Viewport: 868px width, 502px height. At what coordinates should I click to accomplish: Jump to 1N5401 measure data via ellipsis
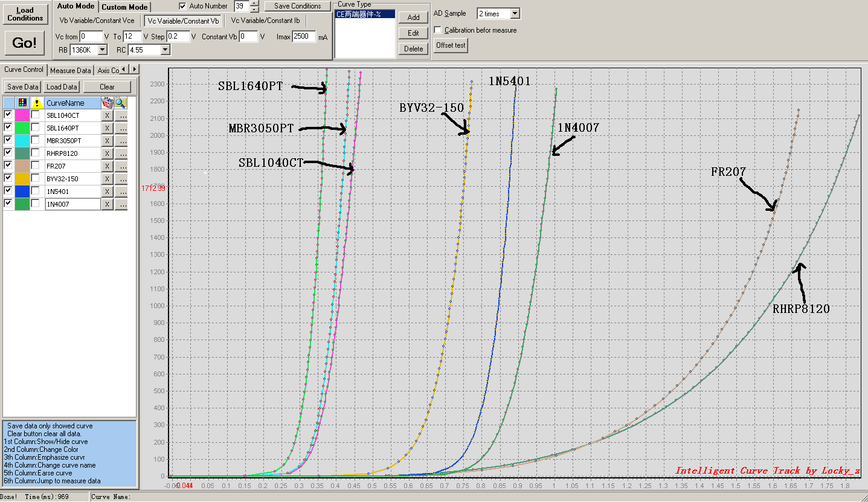121,191
